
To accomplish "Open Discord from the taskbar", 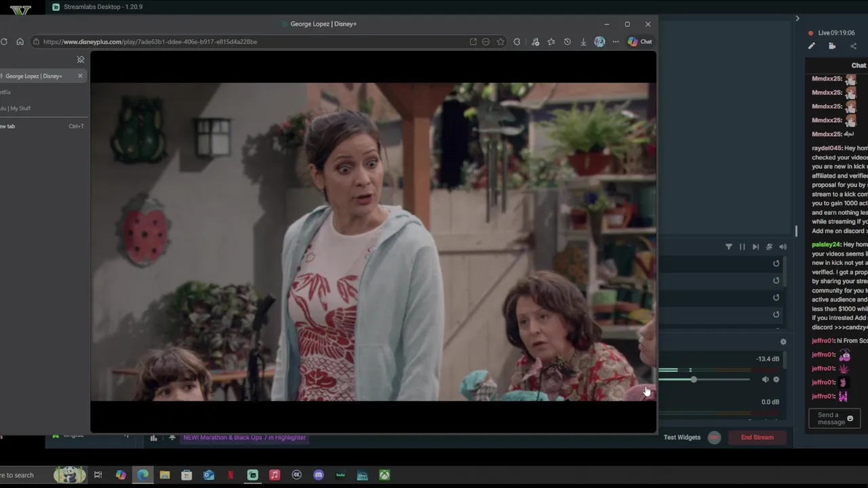I will pos(319,475).
